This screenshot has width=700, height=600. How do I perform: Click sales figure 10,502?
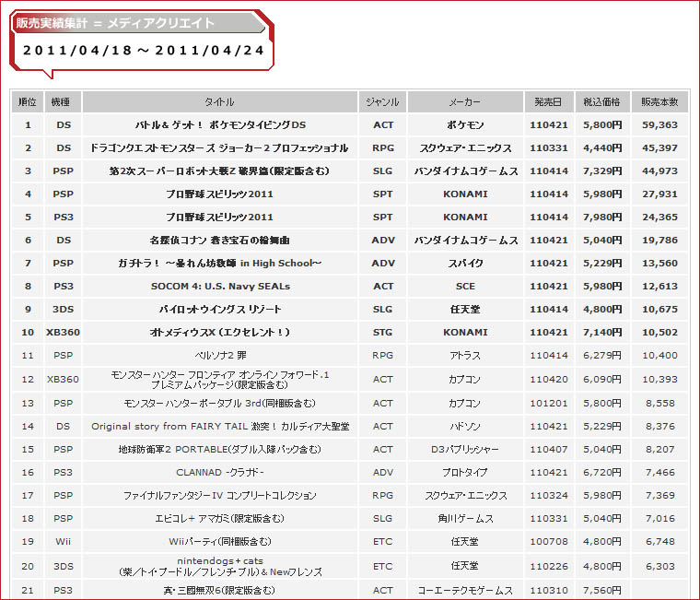coord(659,333)
